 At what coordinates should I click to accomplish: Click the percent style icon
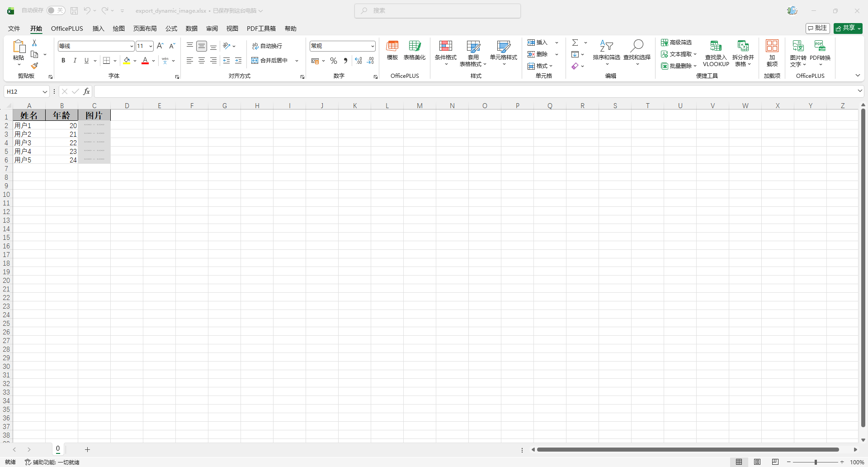pos(334,61)
